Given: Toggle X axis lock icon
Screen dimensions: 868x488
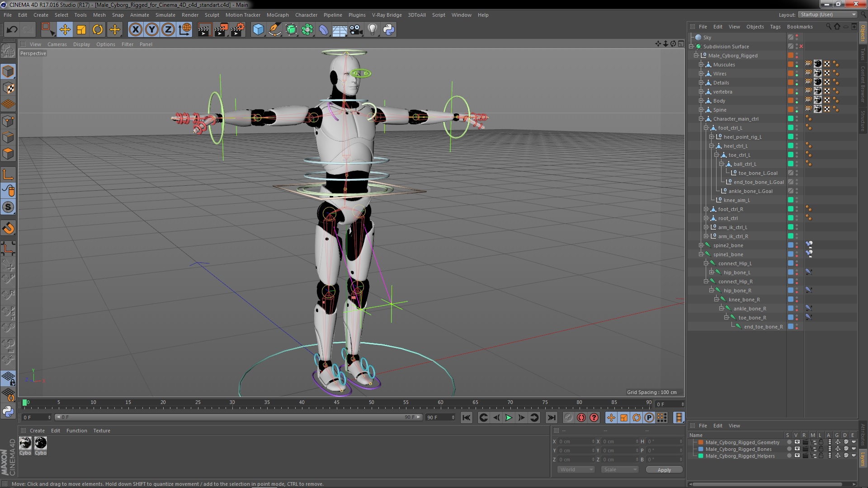Looking at the screenshot, I should pos(135,30).
